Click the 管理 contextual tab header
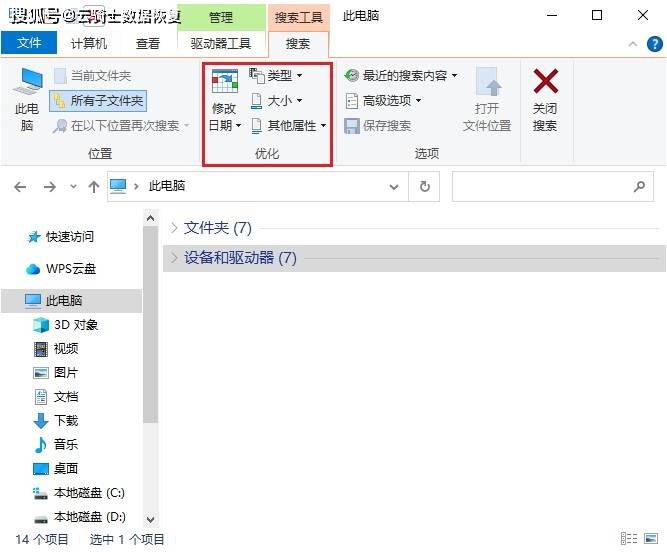The height and width of the screenshot is (552, 667). tap(221, 17)
